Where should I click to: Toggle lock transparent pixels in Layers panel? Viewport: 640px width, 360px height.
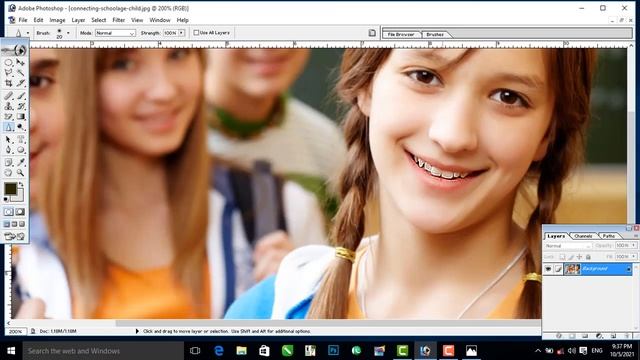tap(562, 257)
